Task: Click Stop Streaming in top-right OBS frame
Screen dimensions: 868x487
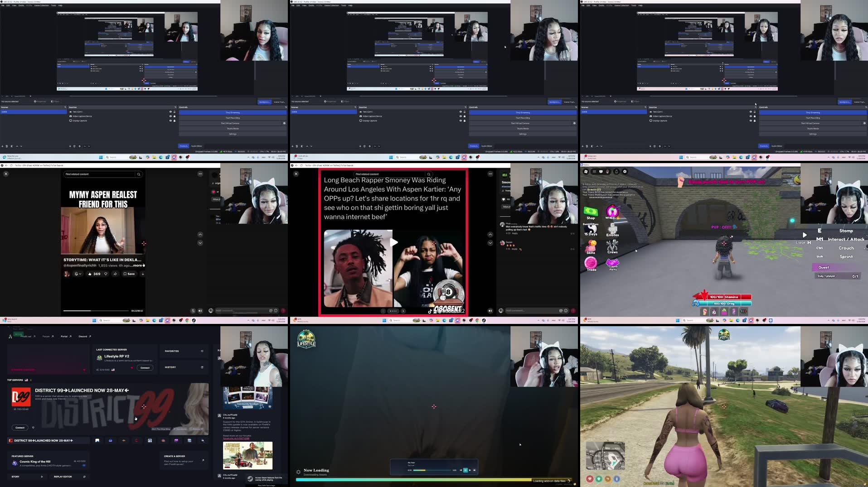Action: point(813,112)
